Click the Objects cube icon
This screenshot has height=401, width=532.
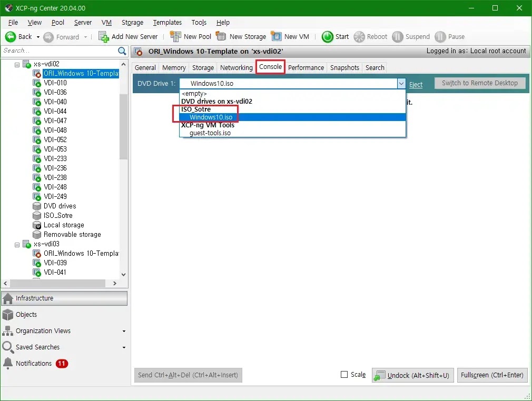pyautogui.click(x=7, y=315)
